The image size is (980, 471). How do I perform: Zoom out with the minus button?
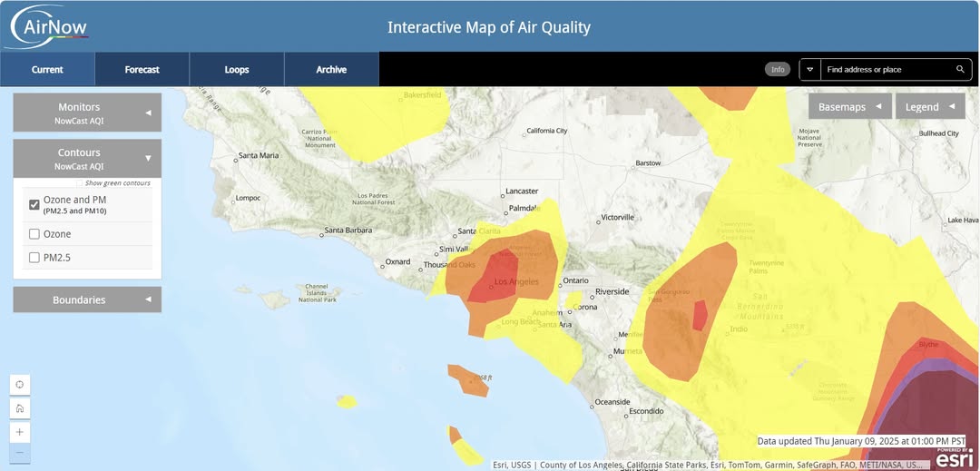(x=20, y=453)
